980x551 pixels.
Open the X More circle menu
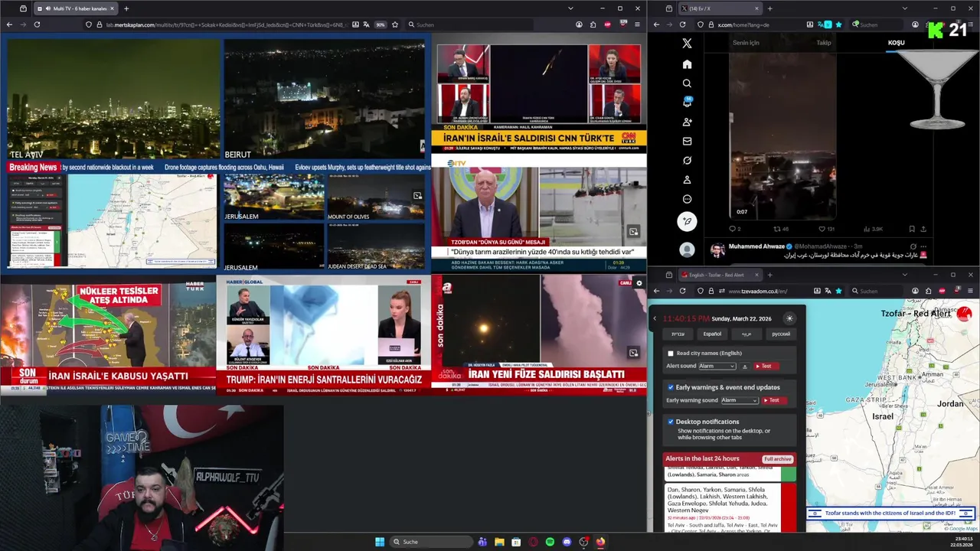tap(687, 199)
